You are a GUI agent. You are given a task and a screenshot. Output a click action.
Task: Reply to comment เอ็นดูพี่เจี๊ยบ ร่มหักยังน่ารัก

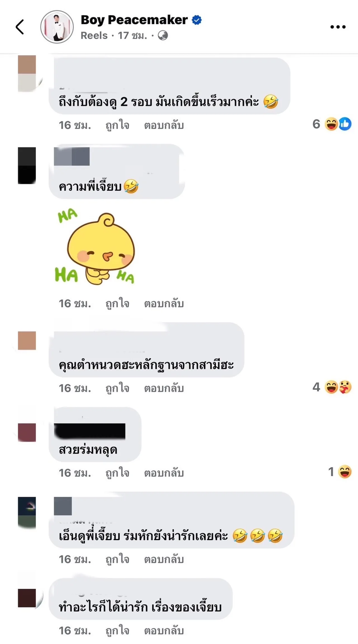(164, 559)
